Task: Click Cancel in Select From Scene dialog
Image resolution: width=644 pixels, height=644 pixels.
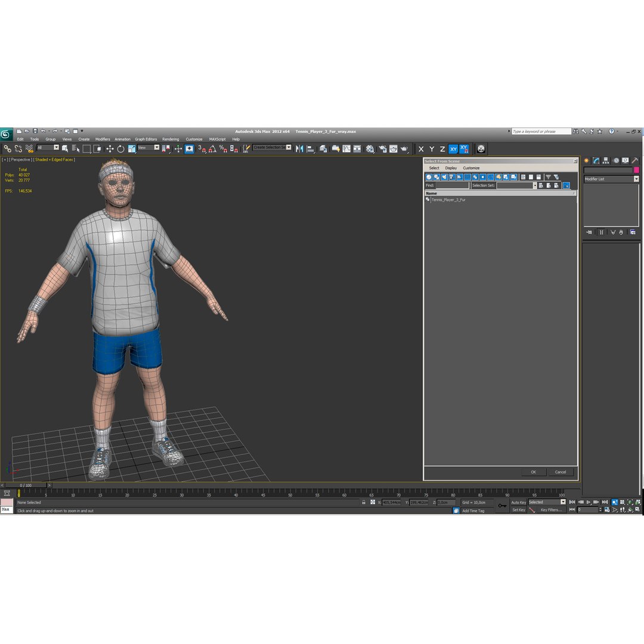Action: [x=561, y=472]
